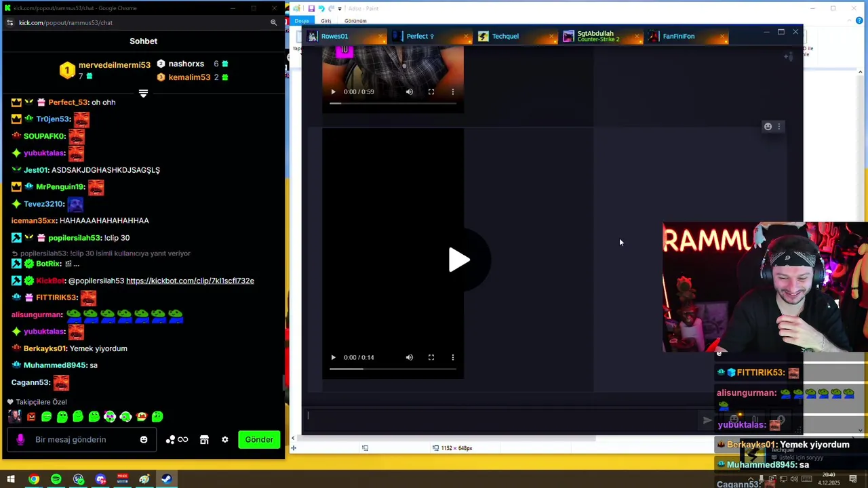Click the volume icon in the system tray
Screen dimensions: 868x488
tap(794, 479)
